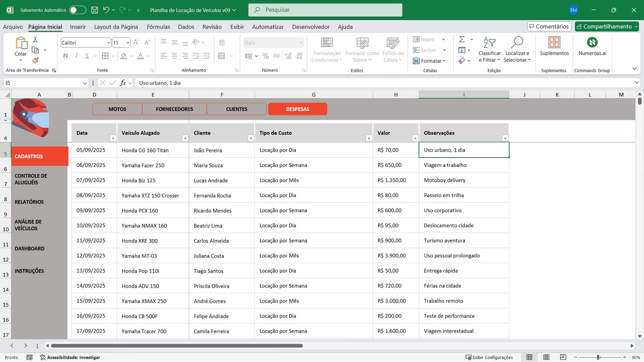Open the Numerous.ai add-in

point(592,46)
